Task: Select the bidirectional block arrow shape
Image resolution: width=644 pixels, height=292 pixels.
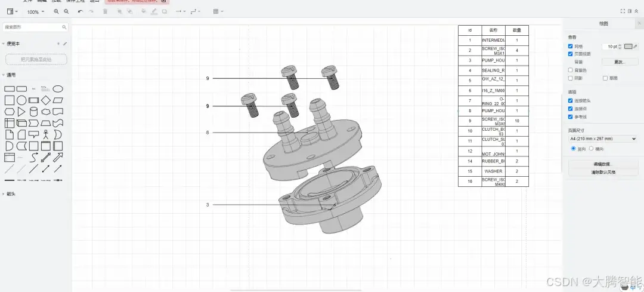Action: 45,157
